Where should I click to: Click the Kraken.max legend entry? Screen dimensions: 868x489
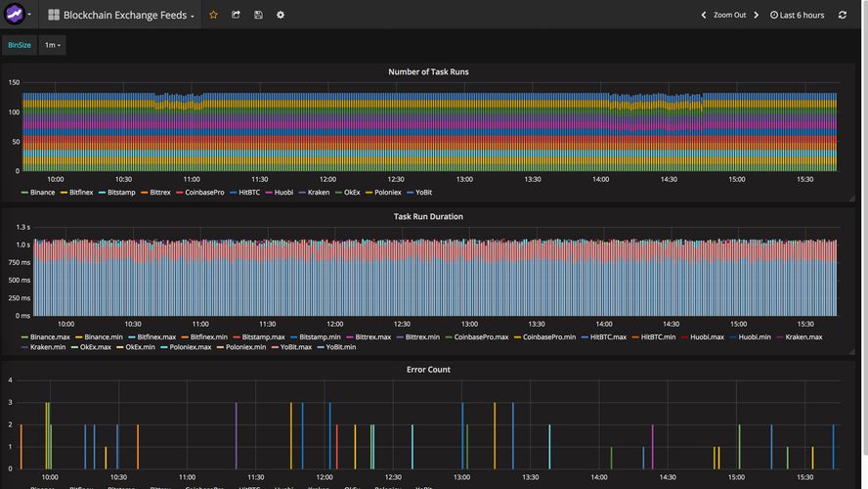click(x=803, y=337)
